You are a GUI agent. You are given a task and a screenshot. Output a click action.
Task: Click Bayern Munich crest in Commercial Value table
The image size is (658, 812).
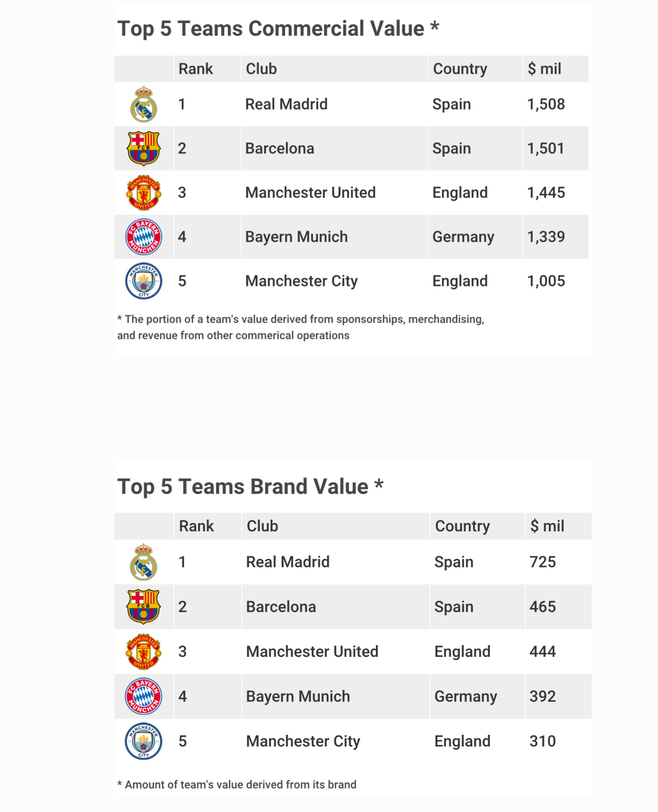(144, 237)
